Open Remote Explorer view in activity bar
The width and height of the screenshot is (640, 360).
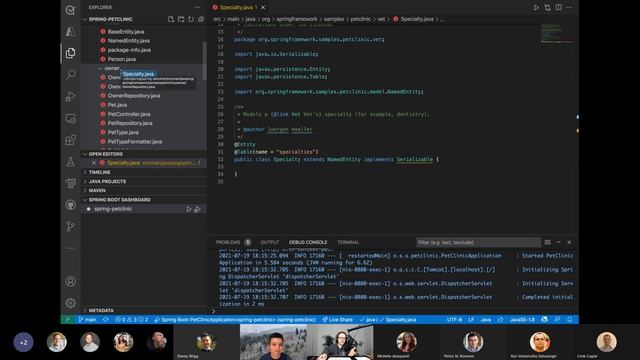(x=71, y=118)
